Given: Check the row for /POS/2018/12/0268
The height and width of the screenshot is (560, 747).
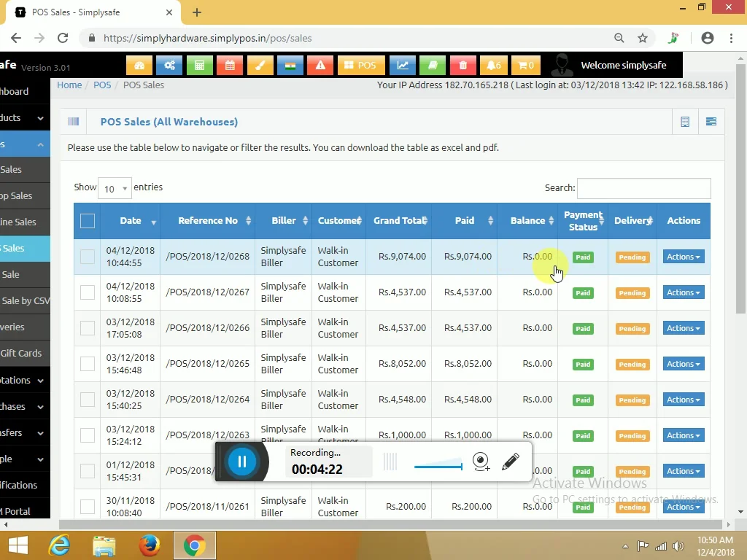Looking at the screenshot, I should [88, 257].
